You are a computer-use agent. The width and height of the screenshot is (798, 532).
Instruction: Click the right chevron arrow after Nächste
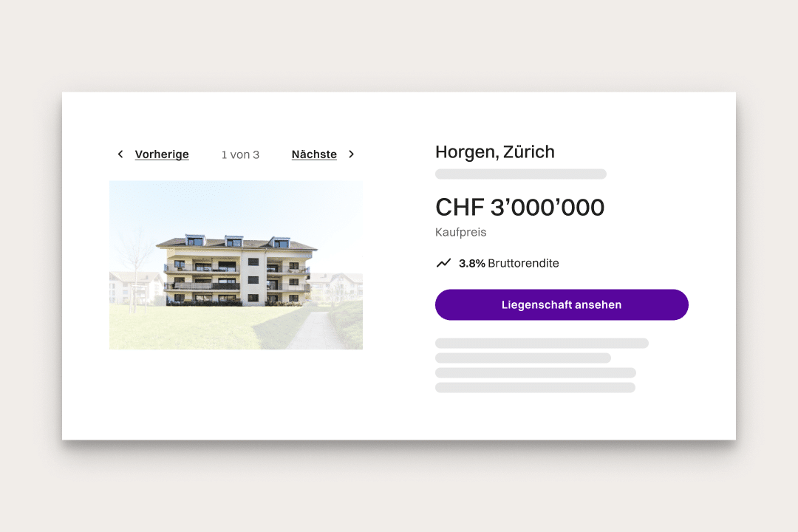pos(351,154)
